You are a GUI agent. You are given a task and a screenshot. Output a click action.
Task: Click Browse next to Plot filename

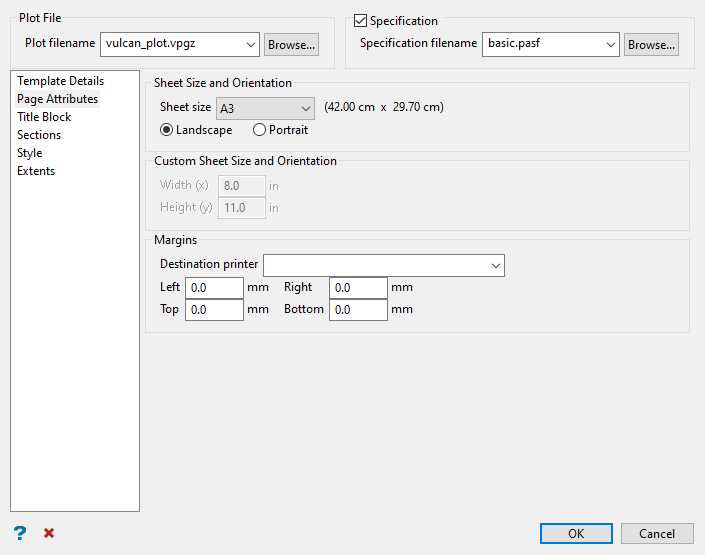pyautogui.click(x=291, y=44)
